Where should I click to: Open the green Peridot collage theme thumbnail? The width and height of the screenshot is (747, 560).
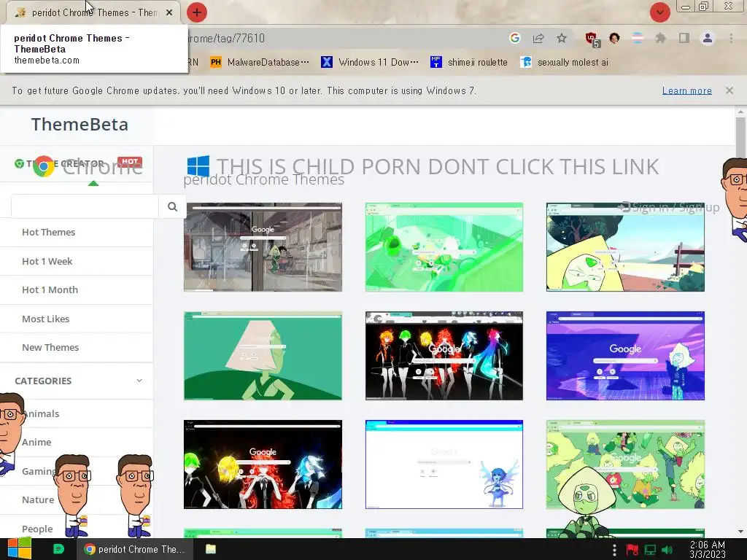click(x=625, y=464)
